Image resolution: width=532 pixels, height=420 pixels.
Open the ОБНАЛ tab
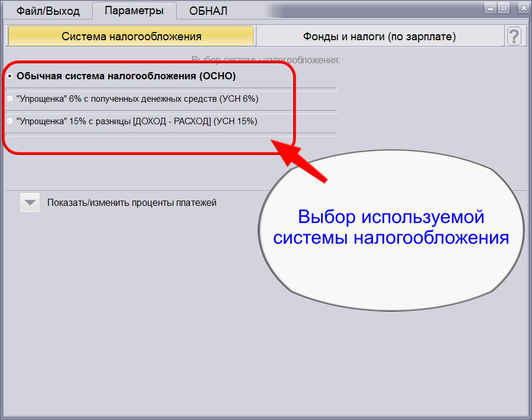click(207, 10)
